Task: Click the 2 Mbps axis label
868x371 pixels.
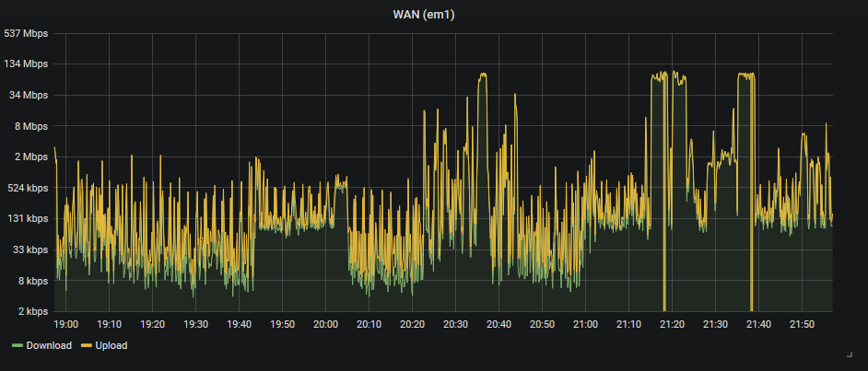Action: click(x=30, y=157)
